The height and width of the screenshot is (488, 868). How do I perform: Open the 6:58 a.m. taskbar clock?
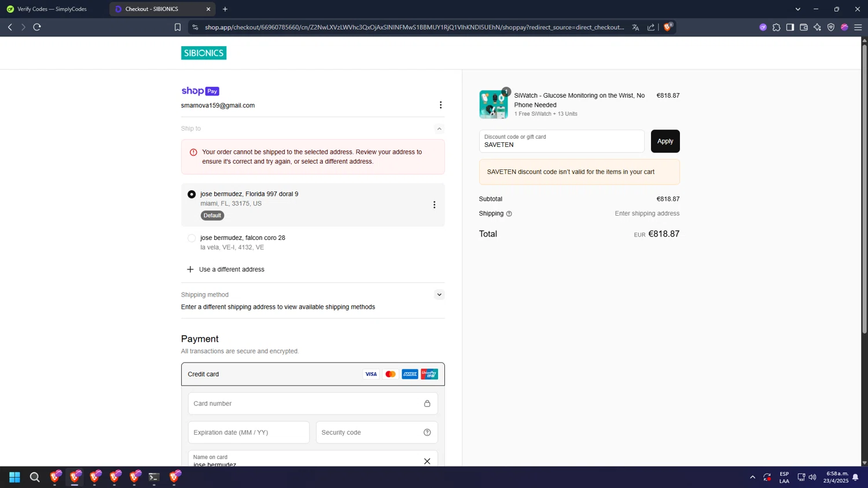click(x=837, y=477)
